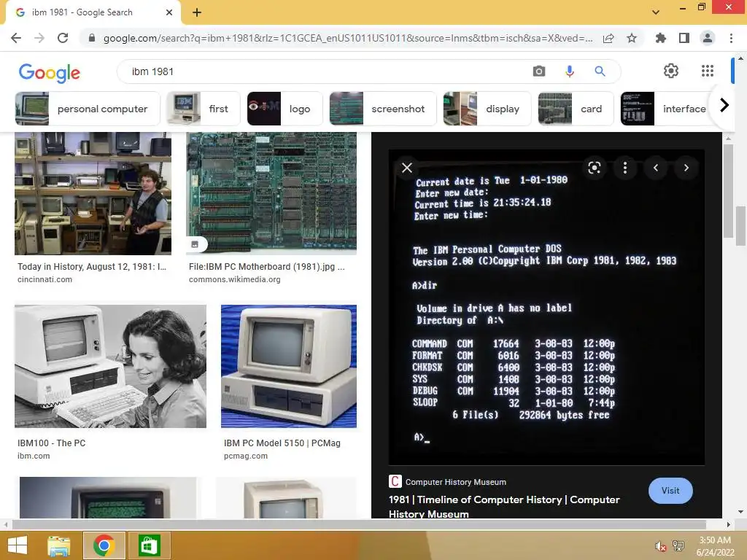This screenshot has width=747, height=560.
Task: Open Microsoft Store from taskbar
Action: pyautogui.click(x=149, y=545)
